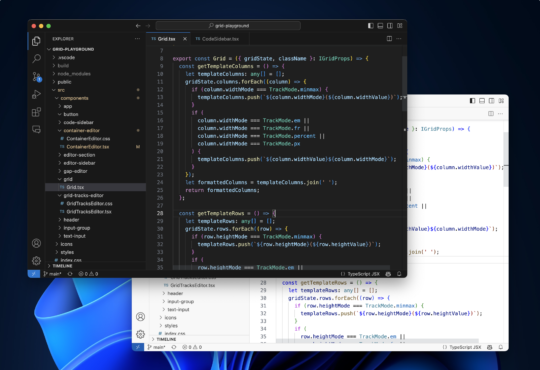Synchronize changes in dark window status bar
Image resolution: width=540 pixels, height=370 pixels.
(70, 274)
